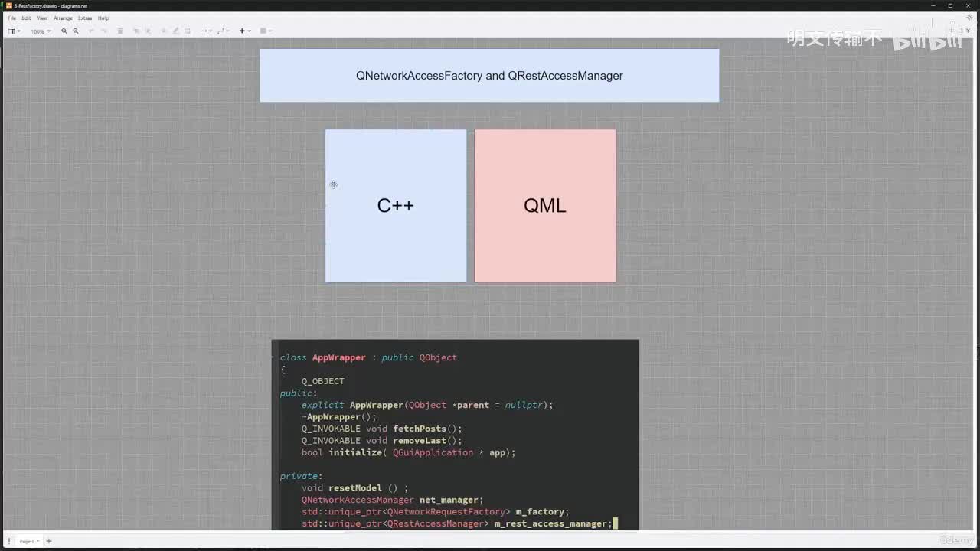This screenshot has width=980, height=551.
Task: Open the waypoints style dropdown
Action: point(223,31)
